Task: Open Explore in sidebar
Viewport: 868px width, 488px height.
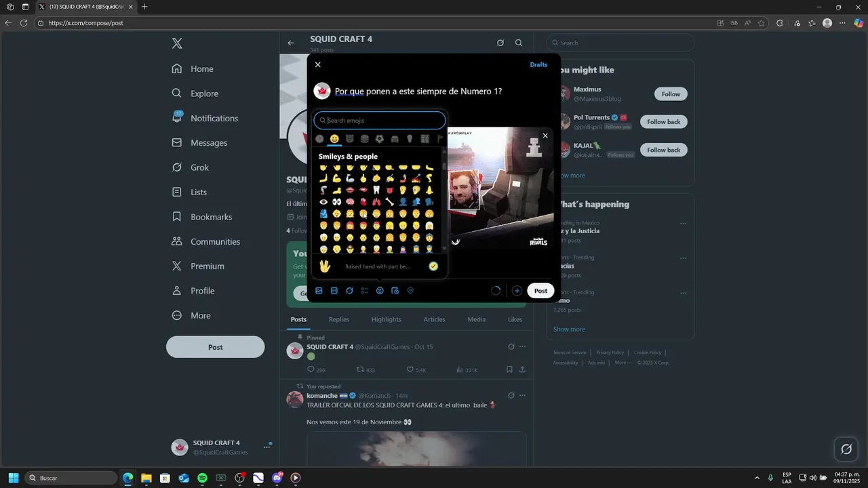Action: click(195, 94)
